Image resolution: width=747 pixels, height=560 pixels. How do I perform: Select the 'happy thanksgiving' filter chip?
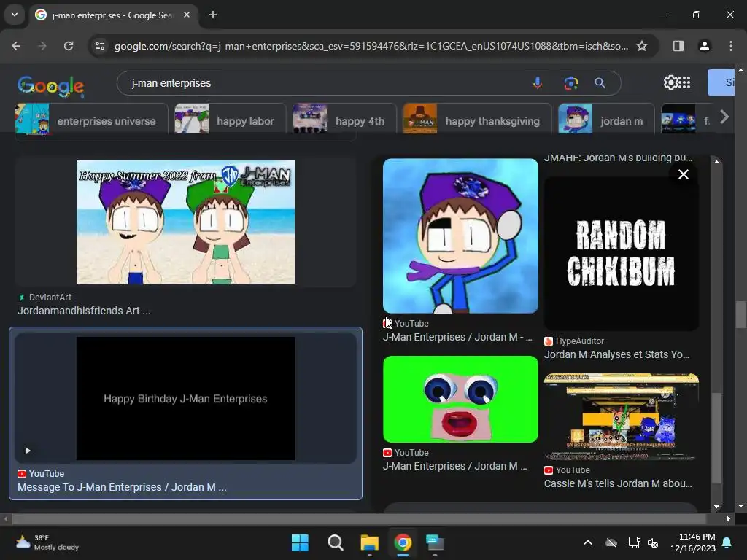click(477, 119)
